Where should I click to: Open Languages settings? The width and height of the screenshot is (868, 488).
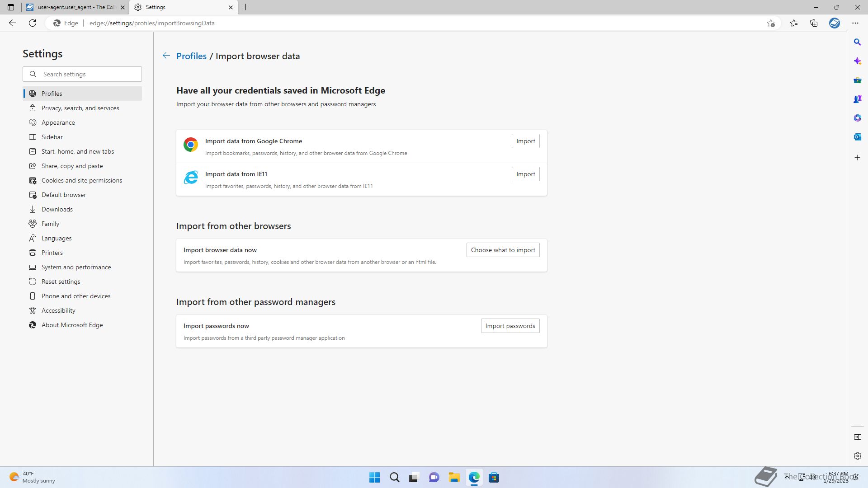tap(82, 238)
